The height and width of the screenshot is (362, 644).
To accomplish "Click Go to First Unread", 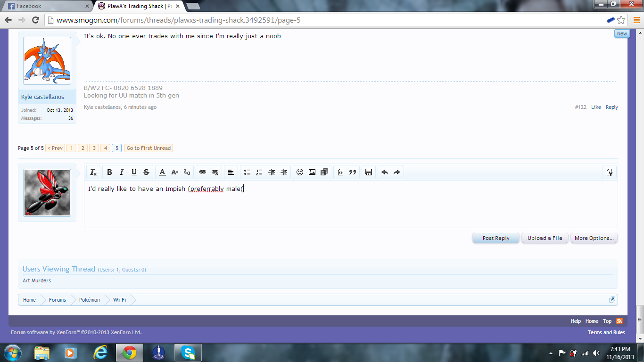I will [149, 148].
